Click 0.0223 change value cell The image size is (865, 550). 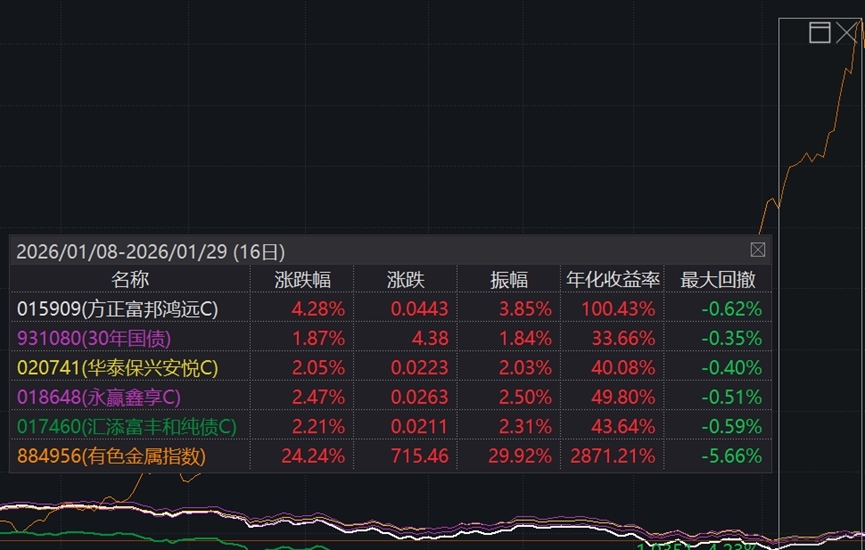coord(419,367)
